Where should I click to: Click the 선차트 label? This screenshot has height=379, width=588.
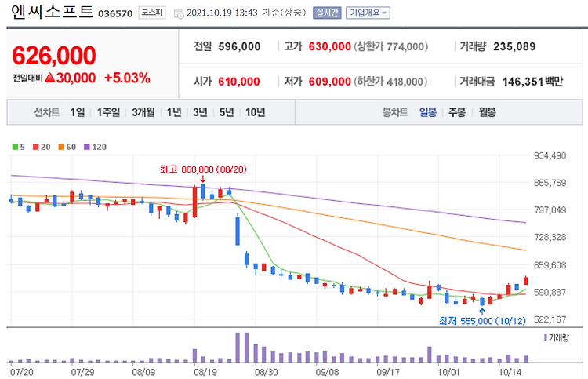pos(47,112)
